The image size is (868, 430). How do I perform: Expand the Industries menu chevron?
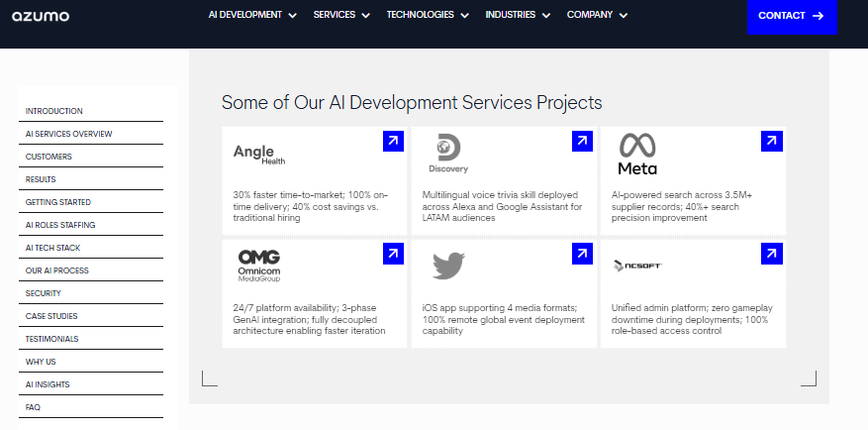(545, 16)
